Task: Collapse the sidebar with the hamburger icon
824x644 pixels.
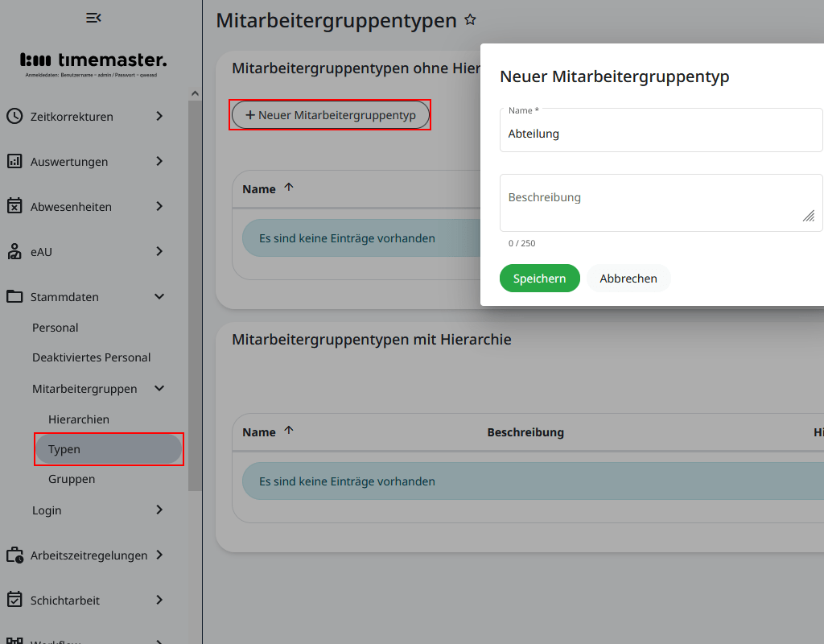Action: pos(93,17)
